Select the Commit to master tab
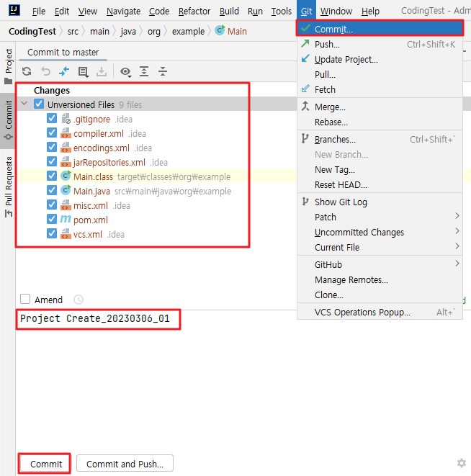471x476 pixels. 63,53
